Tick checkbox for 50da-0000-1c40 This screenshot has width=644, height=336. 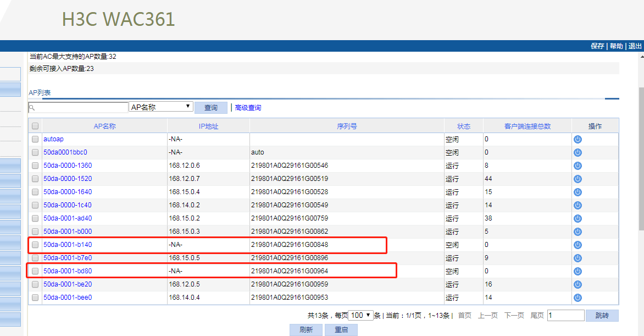point(35,205)
